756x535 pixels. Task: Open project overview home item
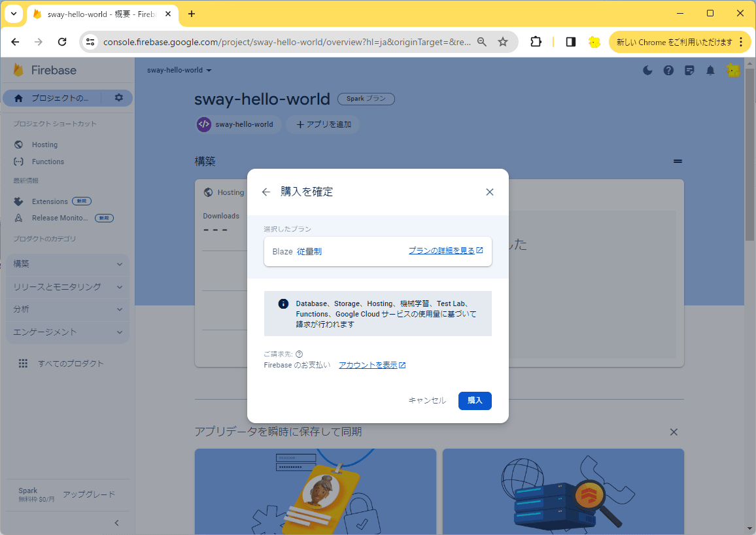tap(52, 98)
